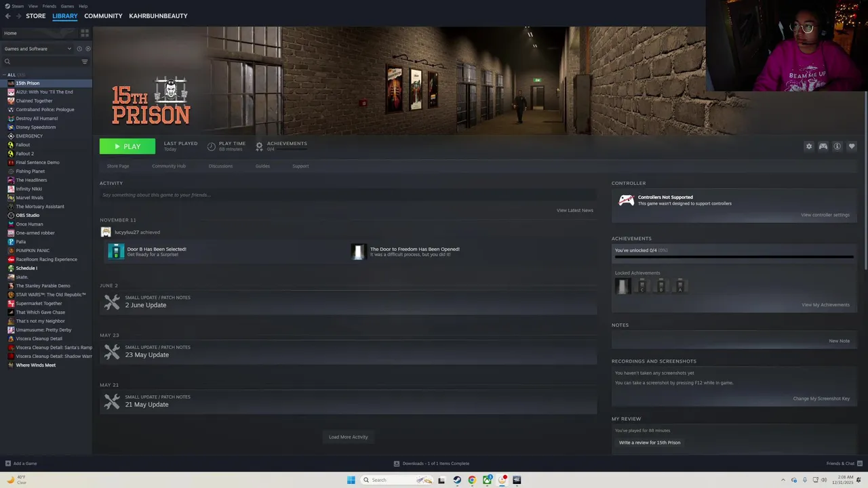Open game settings gear for 15th Prison
The image size is (868, 488).
808,146
